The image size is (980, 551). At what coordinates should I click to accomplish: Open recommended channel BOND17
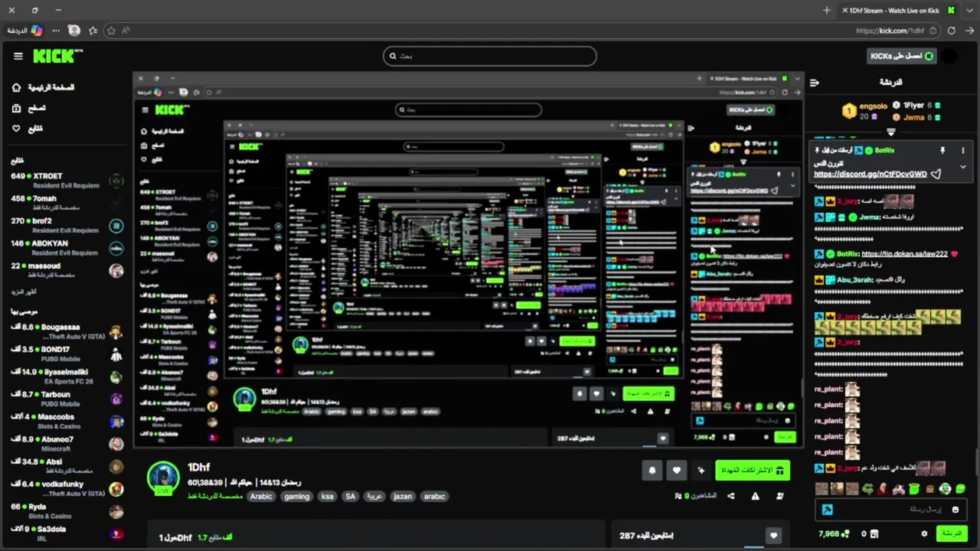(67, 354)
